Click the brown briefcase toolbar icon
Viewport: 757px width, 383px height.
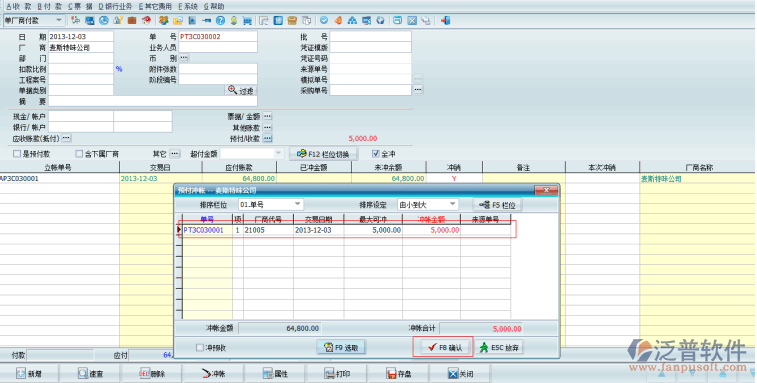click(132, 20)
